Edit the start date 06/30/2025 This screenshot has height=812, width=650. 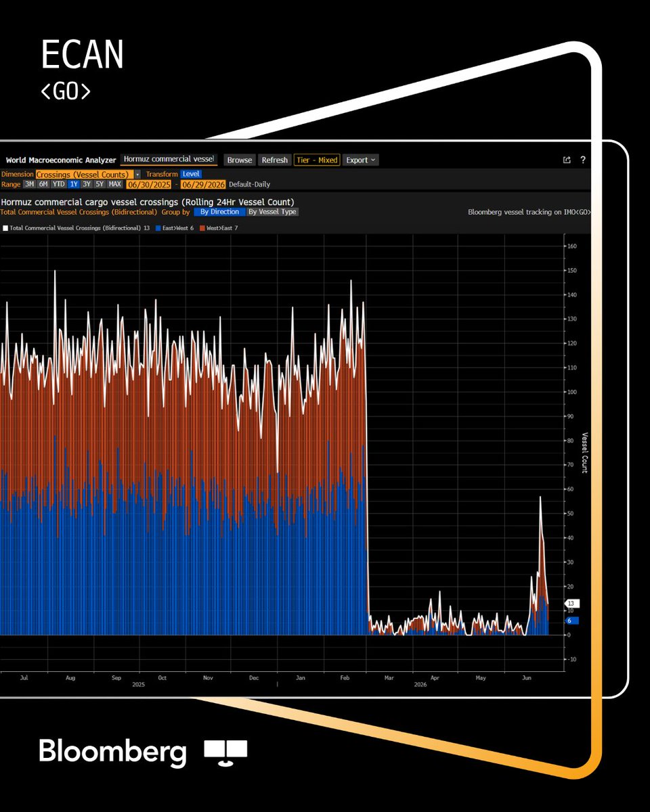pyautogui.click(x=150, y=185)
